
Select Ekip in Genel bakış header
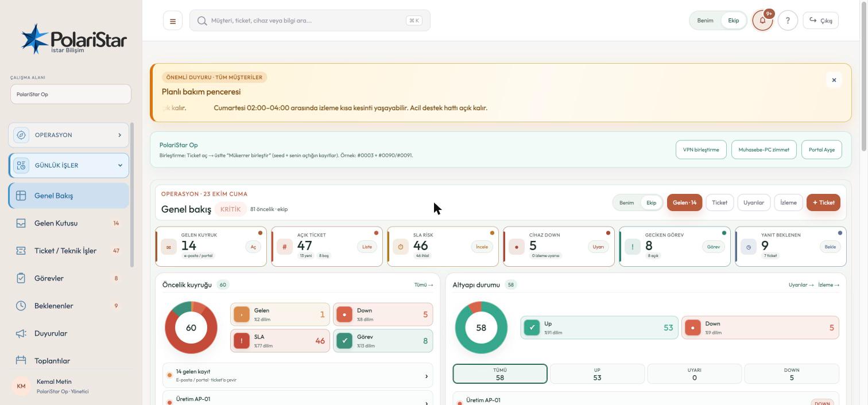(651, 202)
